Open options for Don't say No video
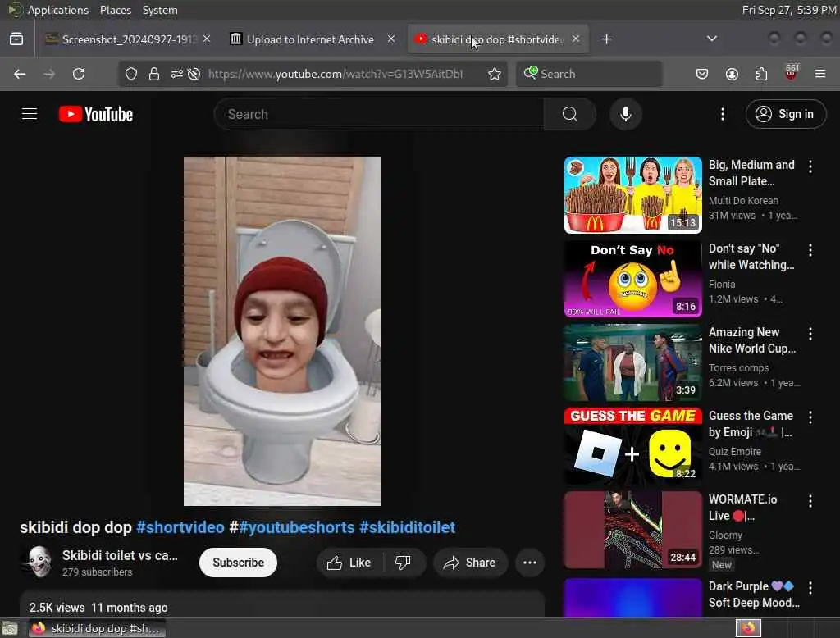Viewport: 840px width, 638px height. click(x=810, y=250)
